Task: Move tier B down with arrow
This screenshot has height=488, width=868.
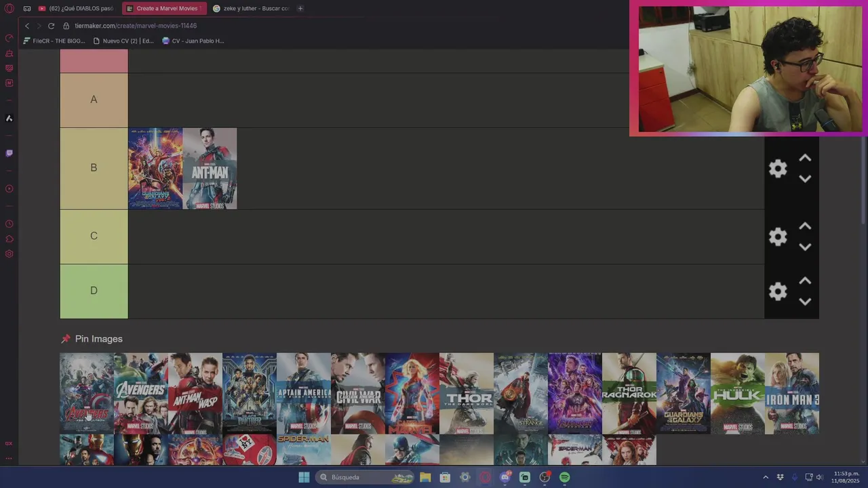Action: click(805, 179)
